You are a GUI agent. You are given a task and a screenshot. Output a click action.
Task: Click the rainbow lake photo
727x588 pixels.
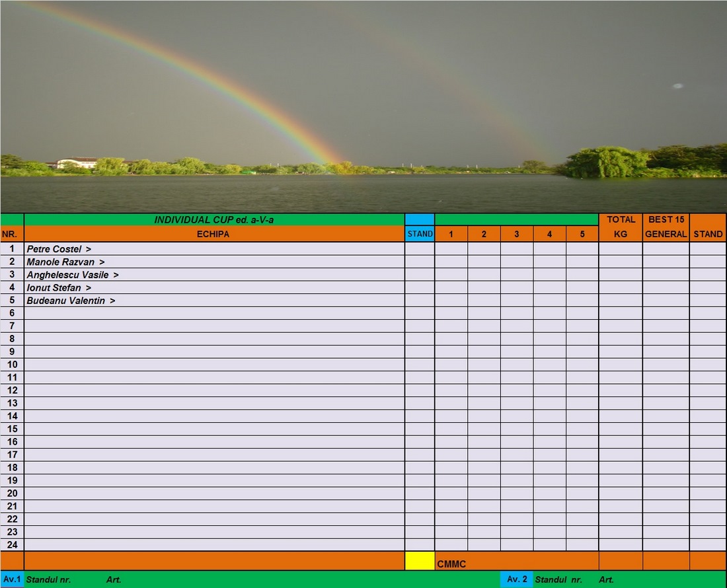pyautogui.click(x=363, y=106)
